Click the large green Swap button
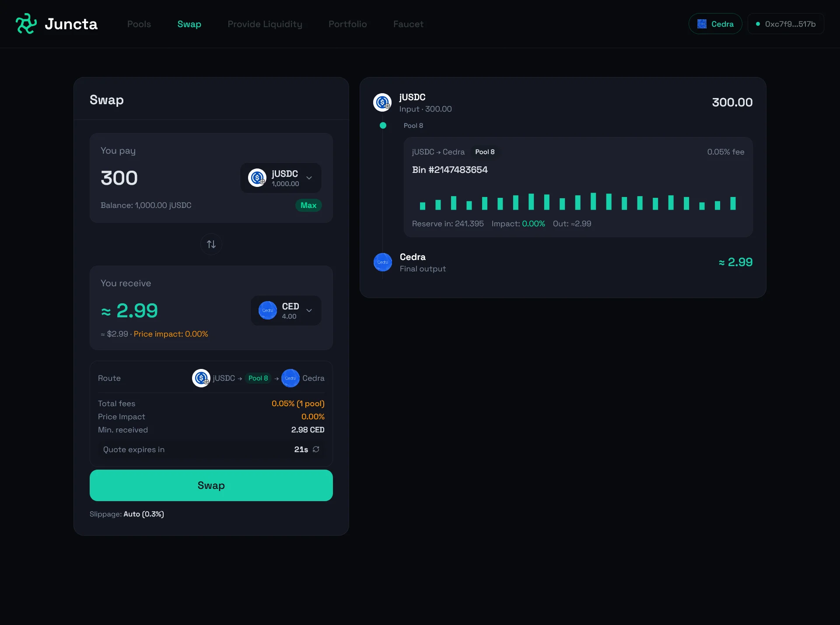The image size is (840, 625). point(211,485)
